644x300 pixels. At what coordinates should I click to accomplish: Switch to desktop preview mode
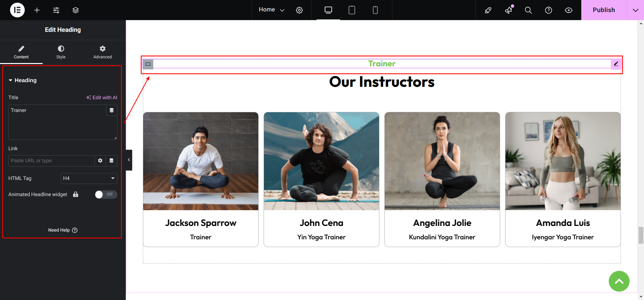tap(328, 10)
